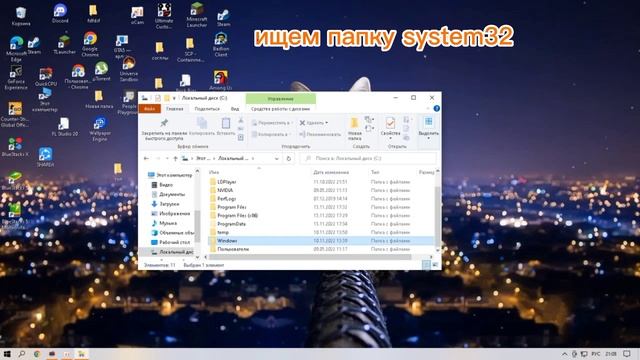The width and height of the screenshot is (640, 360).
Task: Select the Пользователи folder row
Action: point(321,249)
